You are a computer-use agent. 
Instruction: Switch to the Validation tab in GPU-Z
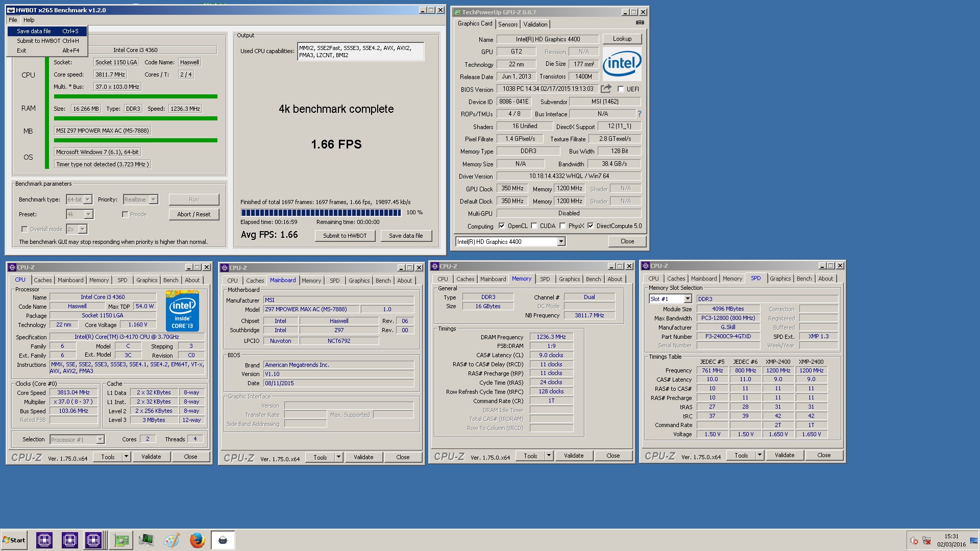(x=535, y=24)
